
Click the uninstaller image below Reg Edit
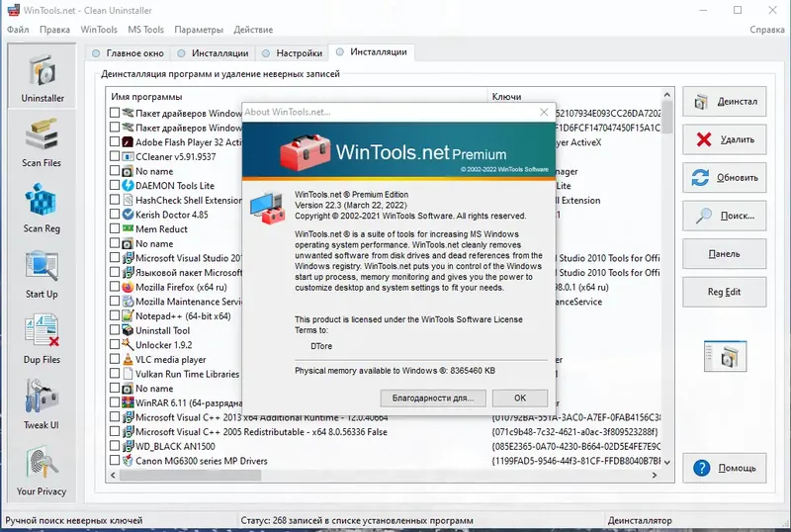[x=725, y=356]
